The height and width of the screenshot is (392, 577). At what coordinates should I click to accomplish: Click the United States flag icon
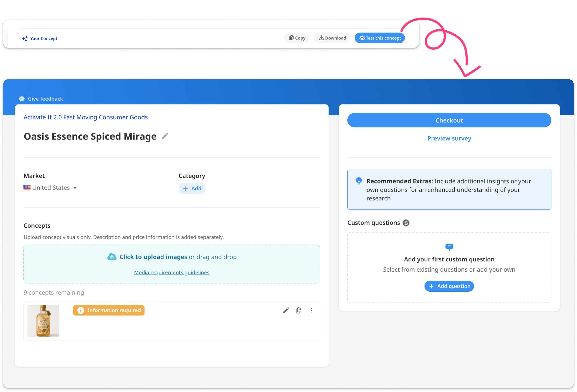tap(27, 188)
